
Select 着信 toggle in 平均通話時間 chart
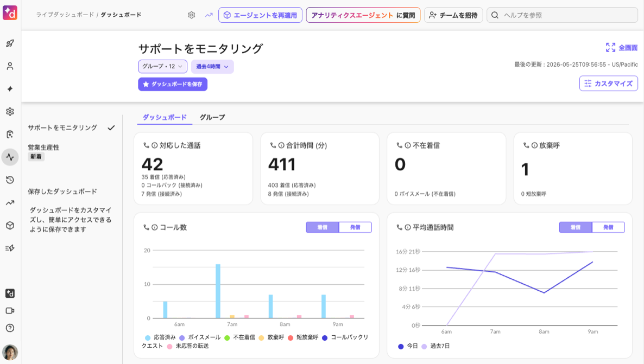tap(576, 227)
